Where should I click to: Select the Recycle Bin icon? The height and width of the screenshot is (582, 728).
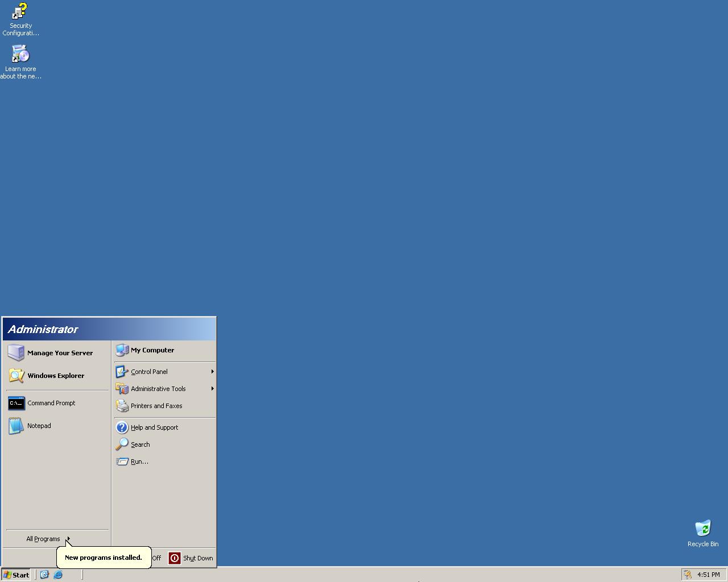pyautogui.click(x=703, y=533)
